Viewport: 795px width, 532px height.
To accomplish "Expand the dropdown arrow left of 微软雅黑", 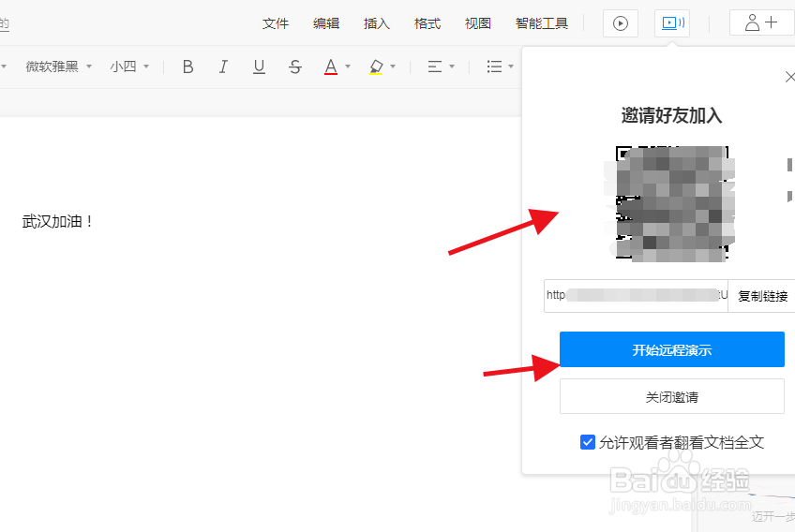I will tap(4, 66).
